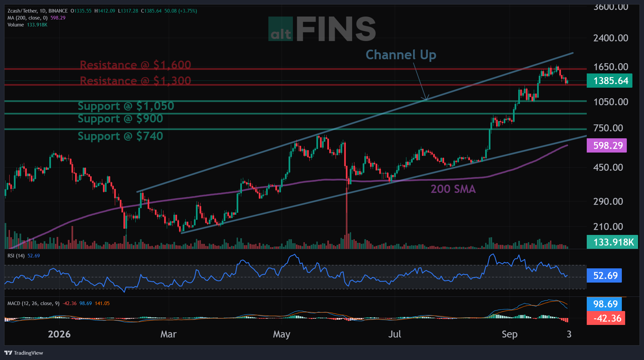Image resolution: width=644 pixels, height=360 pixels.
Task: Click the 'Channel Up' annotation text
Action: click(401, 55)
